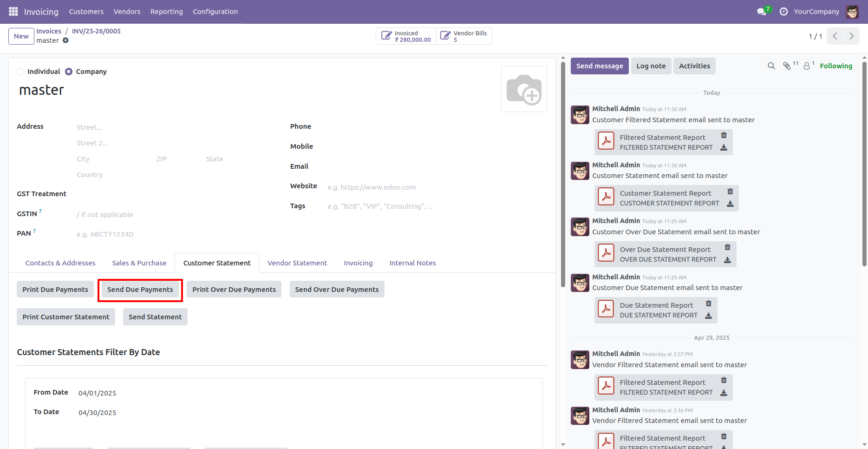Search messages in the chatter
Screen dimensions: 868x449
point(771,66)
